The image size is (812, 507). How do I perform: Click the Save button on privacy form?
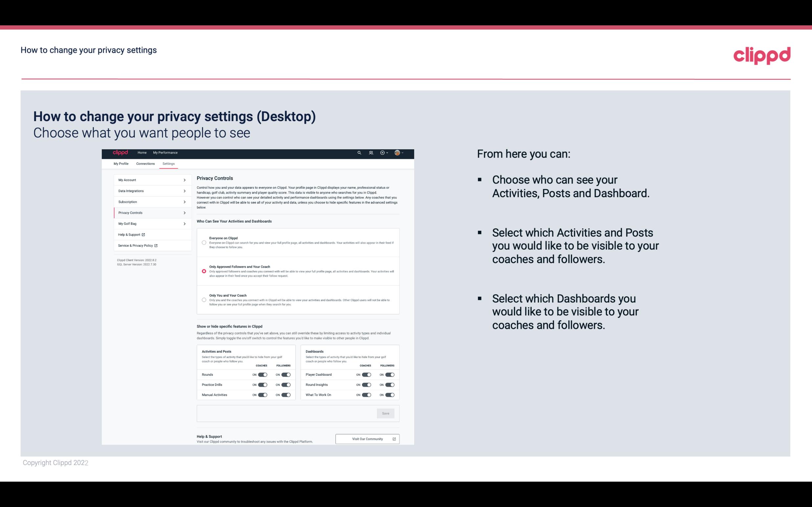pyautogui.click(x=386, y=413)
